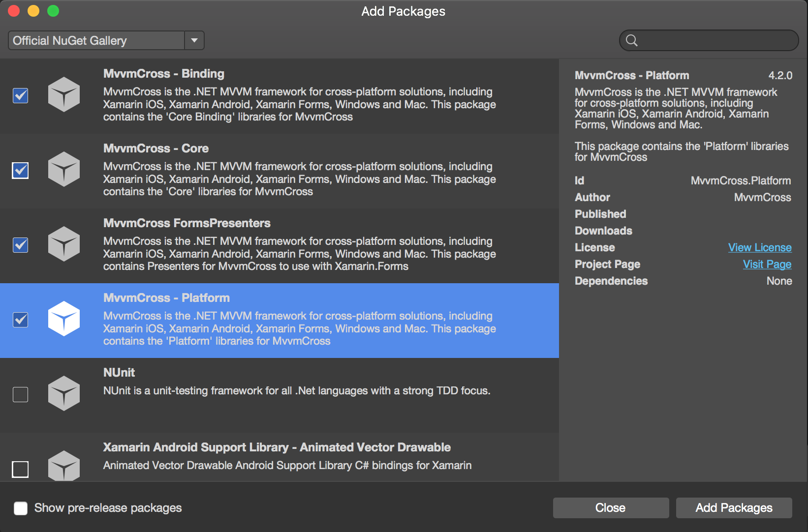
Task: Click the Add Packages button
Action: [734, 508]
